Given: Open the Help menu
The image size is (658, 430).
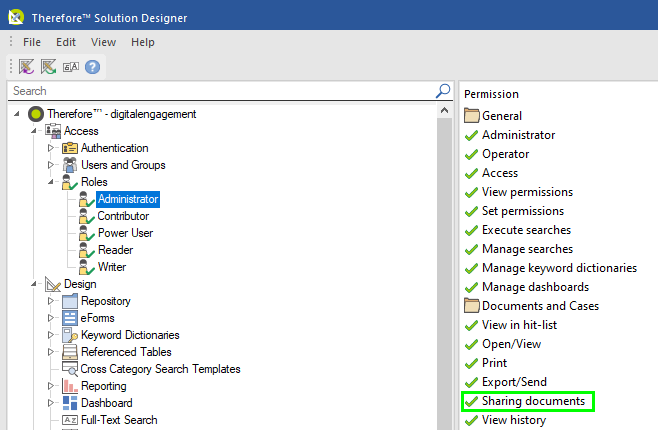Looking at the screenshot, I should (143, 42).
